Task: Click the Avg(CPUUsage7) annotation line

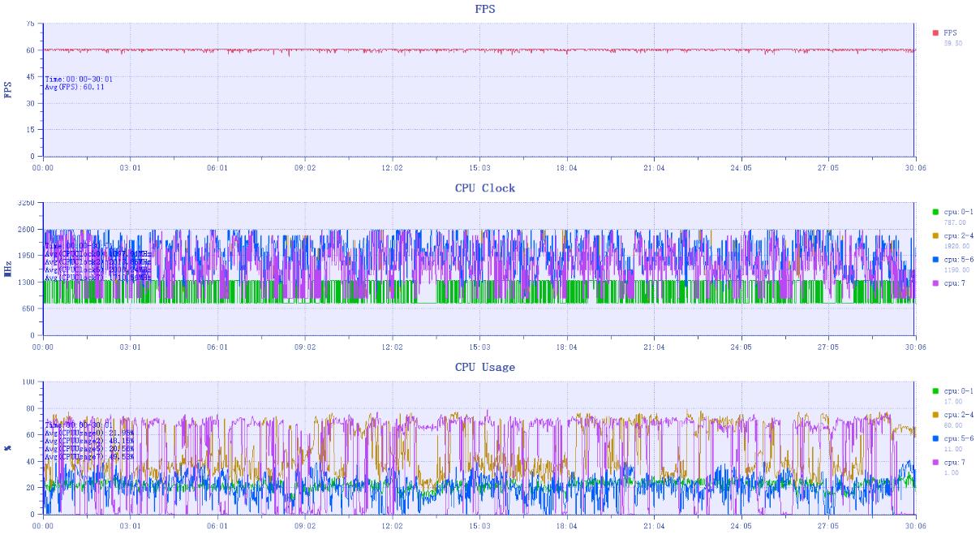Action: [x=89, y=457]
